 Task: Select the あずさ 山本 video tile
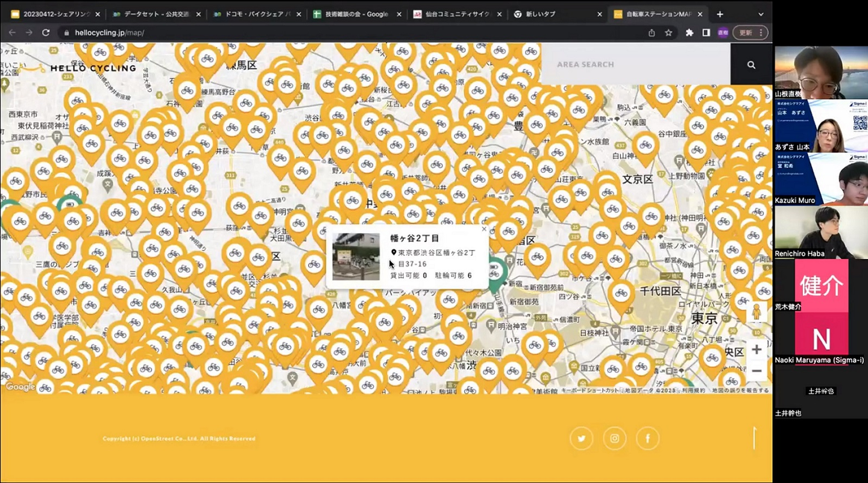[x=820, y=126]
